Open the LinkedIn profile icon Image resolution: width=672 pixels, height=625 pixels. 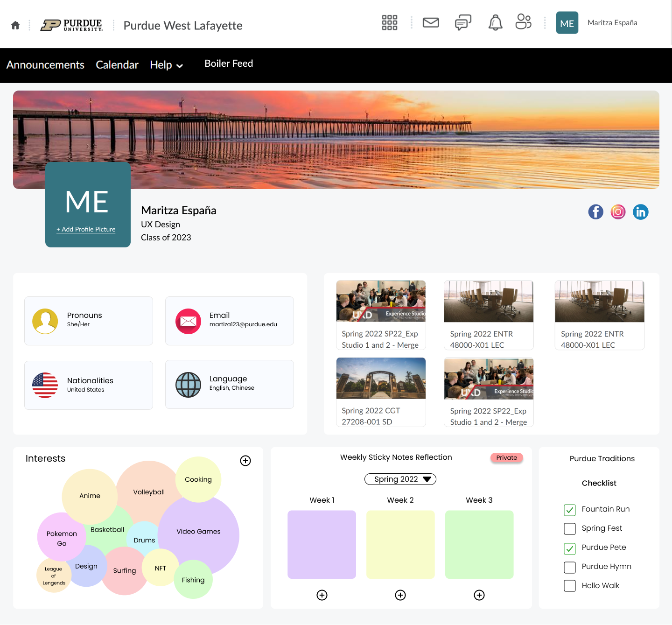tap(640, 212)
